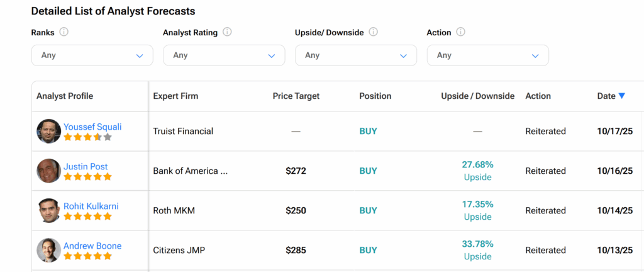Image resolution: width=644 pixels, height=272 pixels.
Task: Open Andrew Boone's profile link
Action: click(x=92, y=246)
